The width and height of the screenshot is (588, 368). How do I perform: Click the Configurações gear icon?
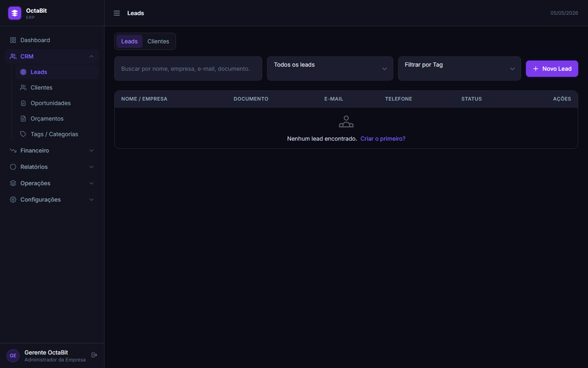click(13, 200)
